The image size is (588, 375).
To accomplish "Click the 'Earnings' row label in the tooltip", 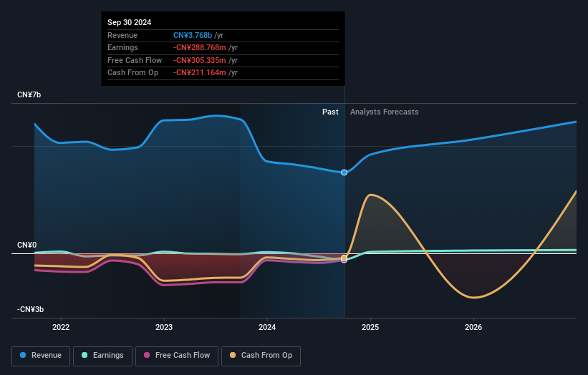I will click(x=122, y=47).
